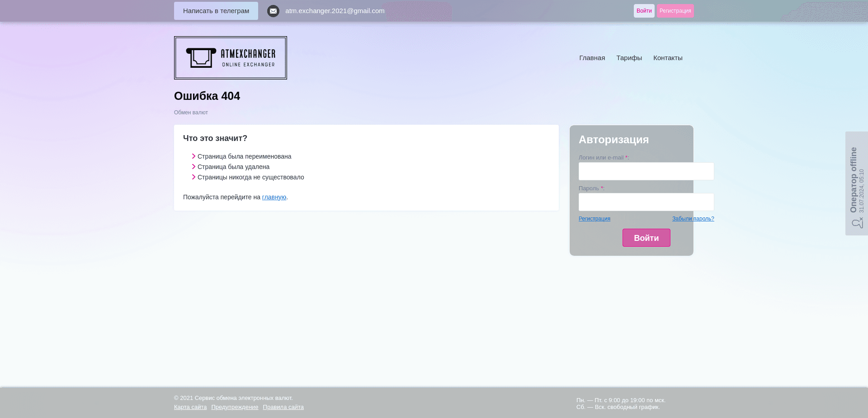
Task: Click the operator offline chat icon
Action: click(x=857, y=222)
